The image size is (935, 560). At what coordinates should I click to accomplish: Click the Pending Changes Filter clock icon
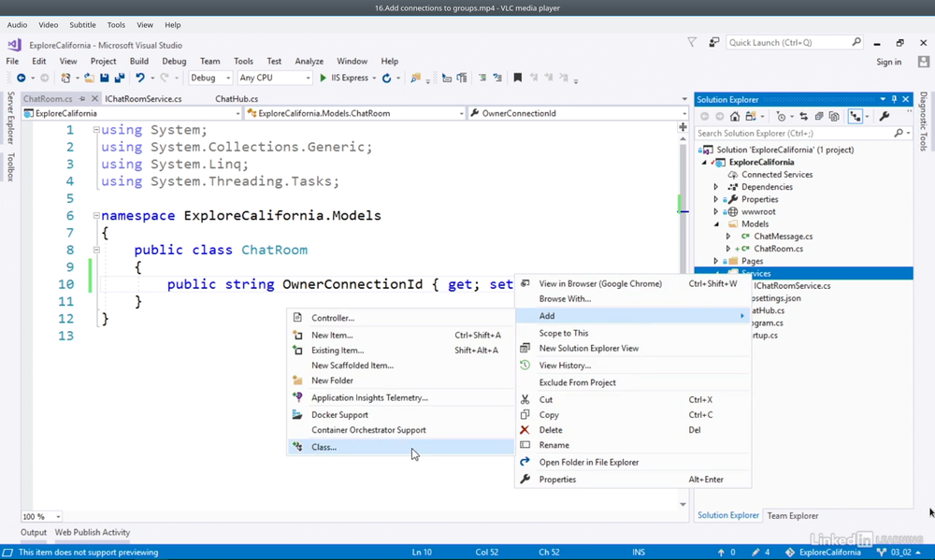coord(781,117)
